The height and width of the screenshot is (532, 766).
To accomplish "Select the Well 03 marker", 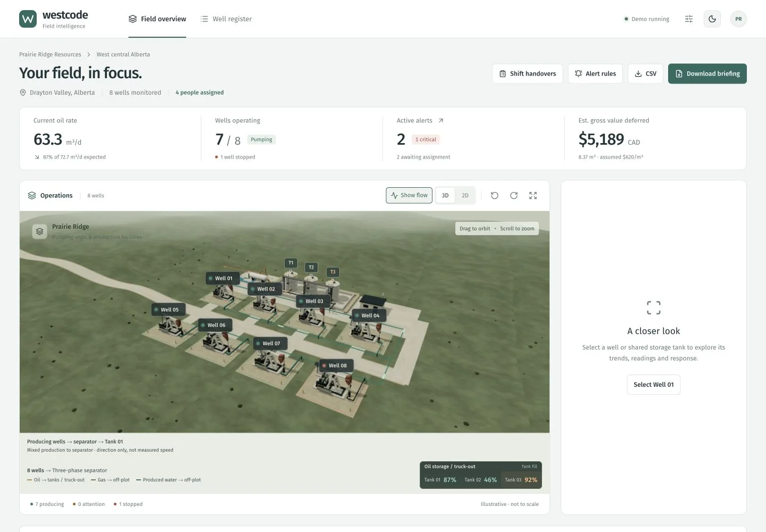I will coord(313,301).
